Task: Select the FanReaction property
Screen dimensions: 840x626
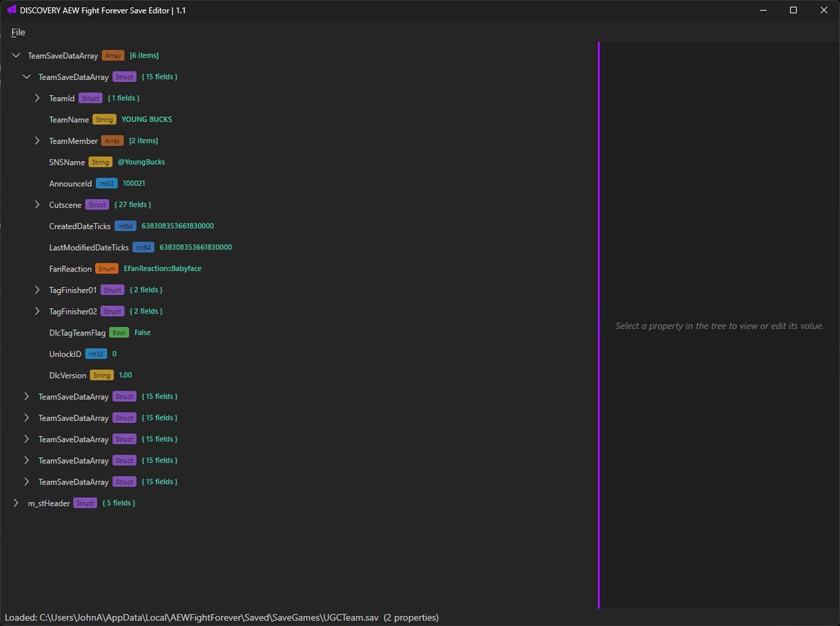Action: point(70,268)
